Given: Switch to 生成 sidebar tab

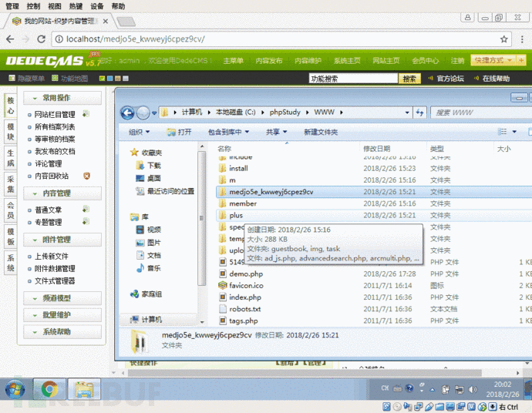Looking at the screenshot, I should [11, 158].
